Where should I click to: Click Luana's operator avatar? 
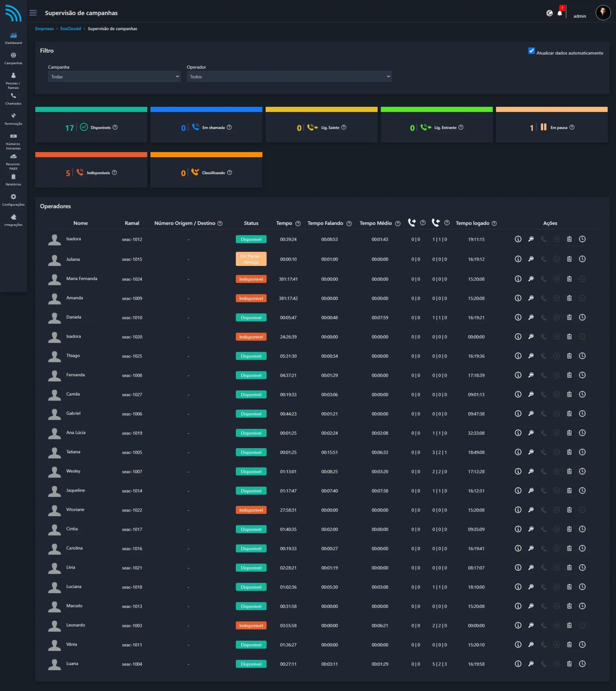[54, 664]
